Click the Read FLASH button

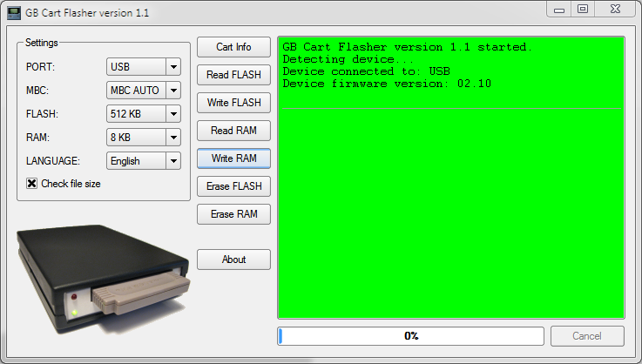(x=233, y=75)
